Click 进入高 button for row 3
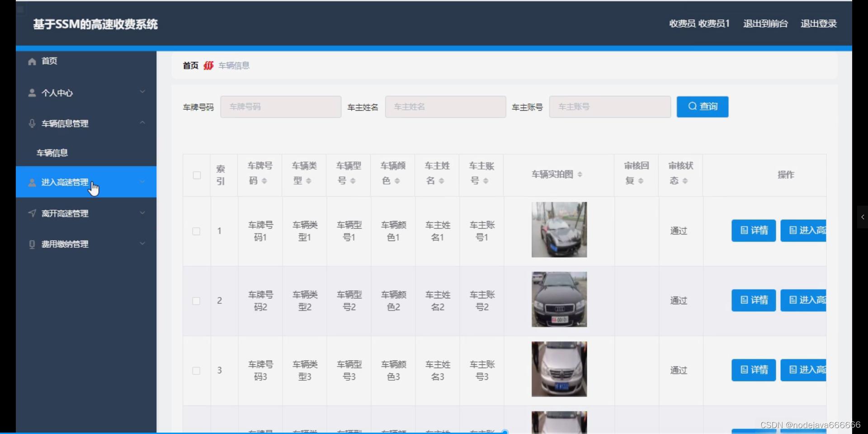 point(803,370)
